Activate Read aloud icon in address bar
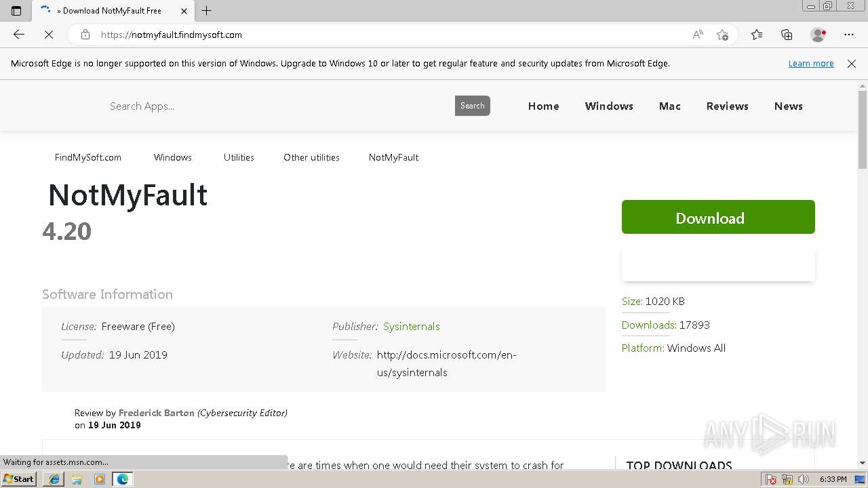Image resolution: width=868 pixels, height=488 pixels. 698,35
